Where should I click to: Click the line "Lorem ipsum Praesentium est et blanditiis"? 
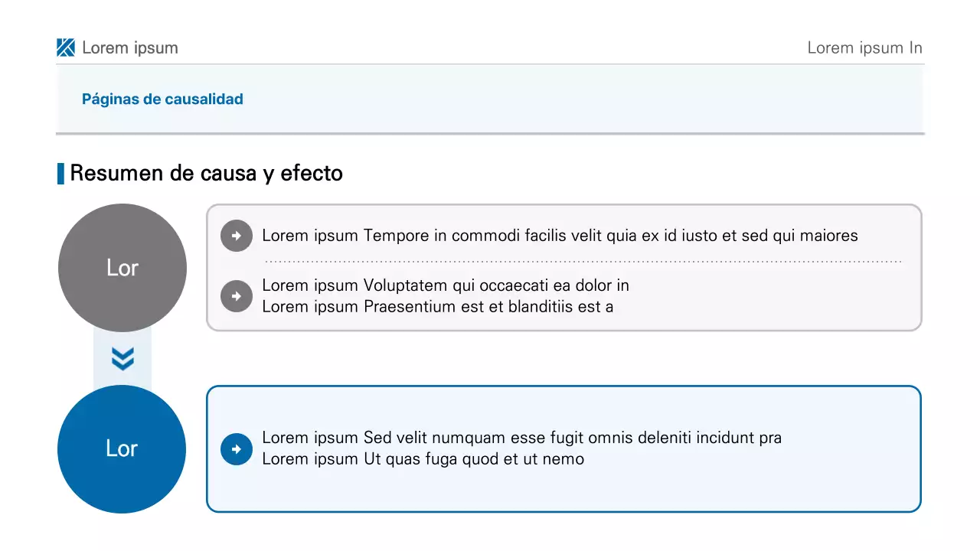pos(437,307)
